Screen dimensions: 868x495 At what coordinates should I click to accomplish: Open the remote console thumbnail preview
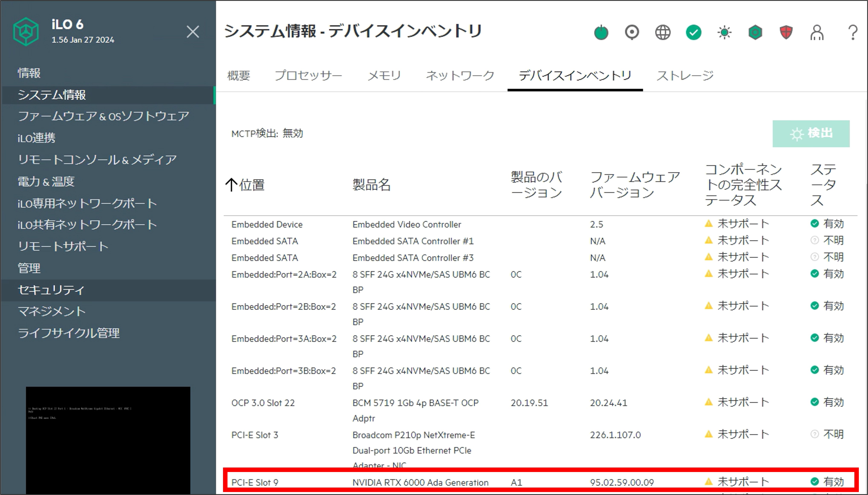point(108,440)
